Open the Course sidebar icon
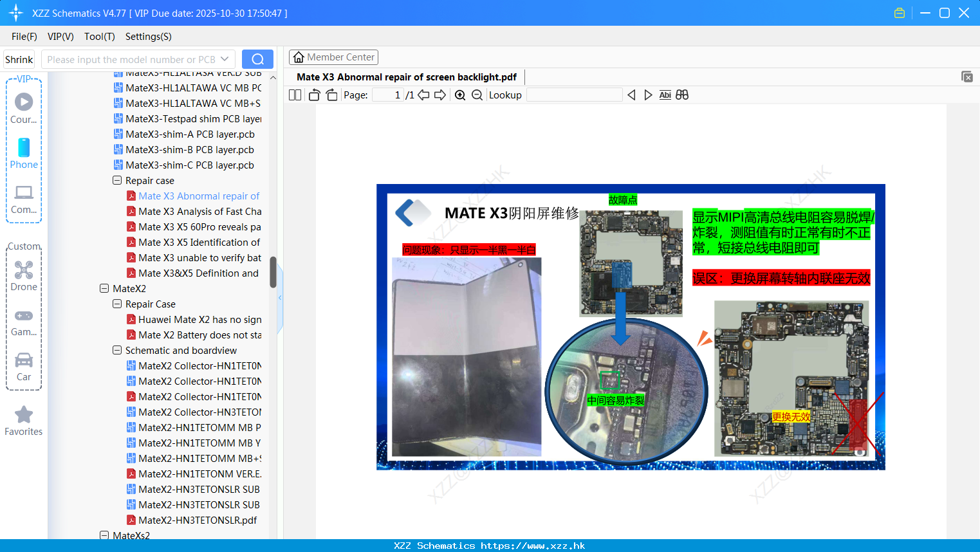The image size is (980, 552). coord(24,108)
